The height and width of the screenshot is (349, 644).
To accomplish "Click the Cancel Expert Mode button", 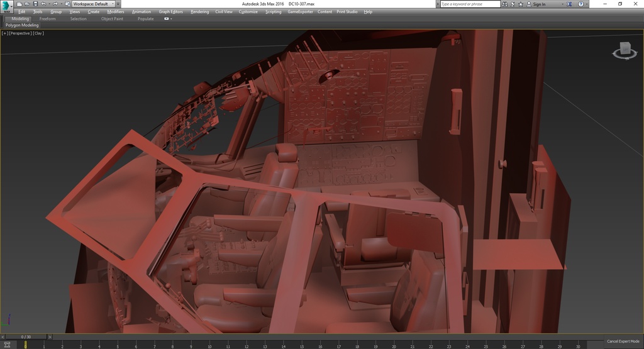I will tap(623, 341).
